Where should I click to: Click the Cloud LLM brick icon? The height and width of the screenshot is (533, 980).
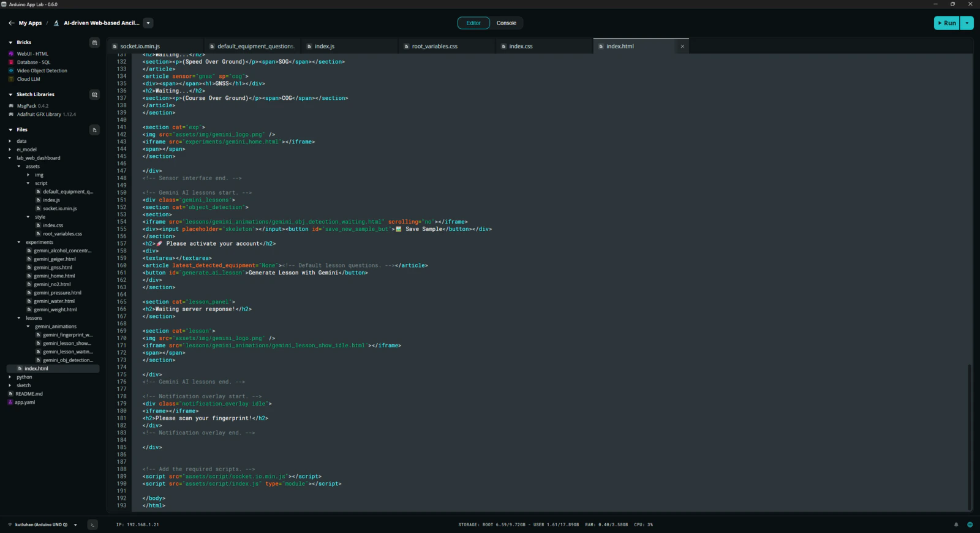click(x=11, y=79)
